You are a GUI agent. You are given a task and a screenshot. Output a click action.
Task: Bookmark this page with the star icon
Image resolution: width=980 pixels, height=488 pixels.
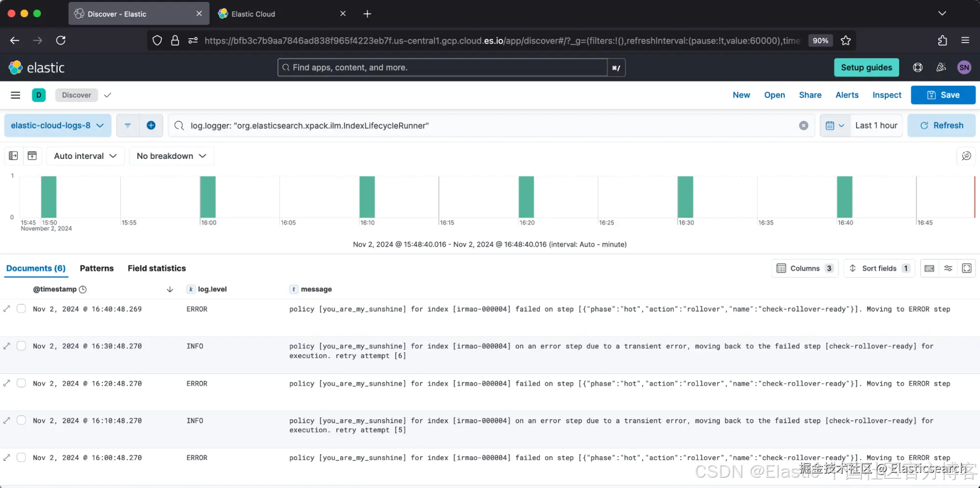point(846,41)
